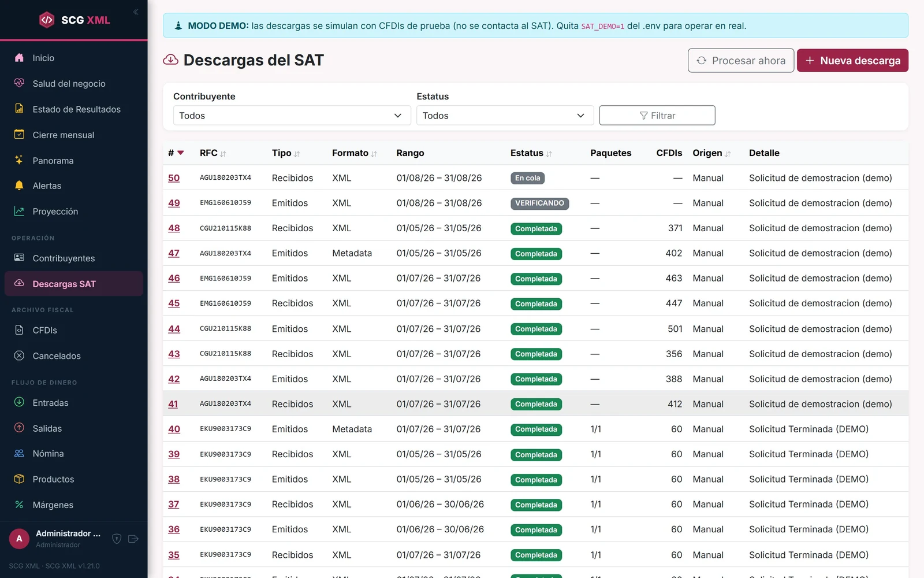Click the Administrador user avatar
The image size is (924, 578).
19,539
